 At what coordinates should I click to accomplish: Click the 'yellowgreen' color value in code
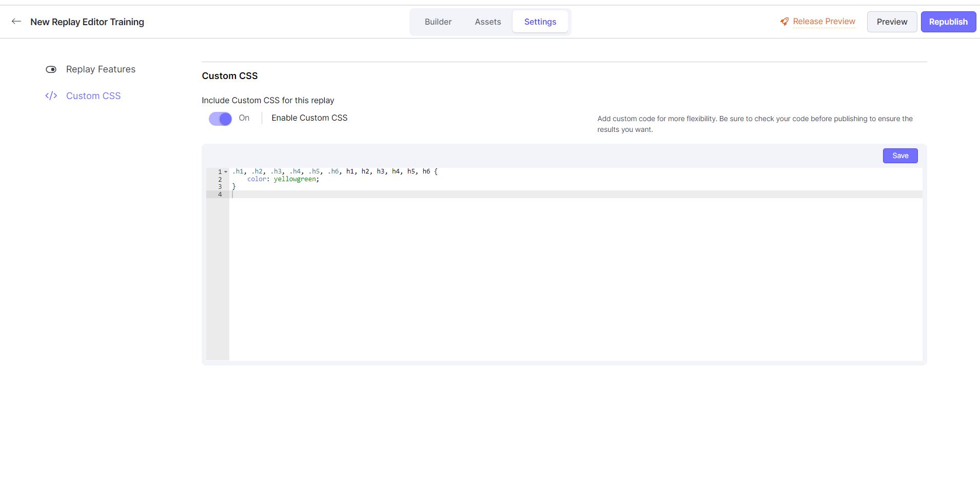pos(295,179)
